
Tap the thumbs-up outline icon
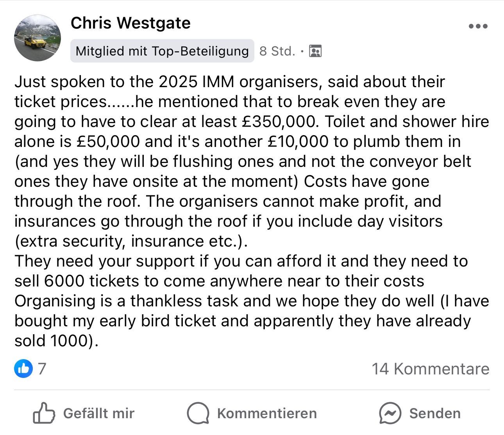tap(43, 413)
